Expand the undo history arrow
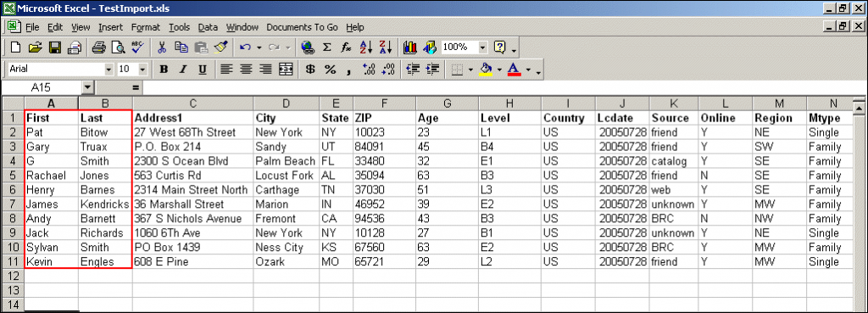The height and width of the screenshot is (313, 868). tap(259, 48)
